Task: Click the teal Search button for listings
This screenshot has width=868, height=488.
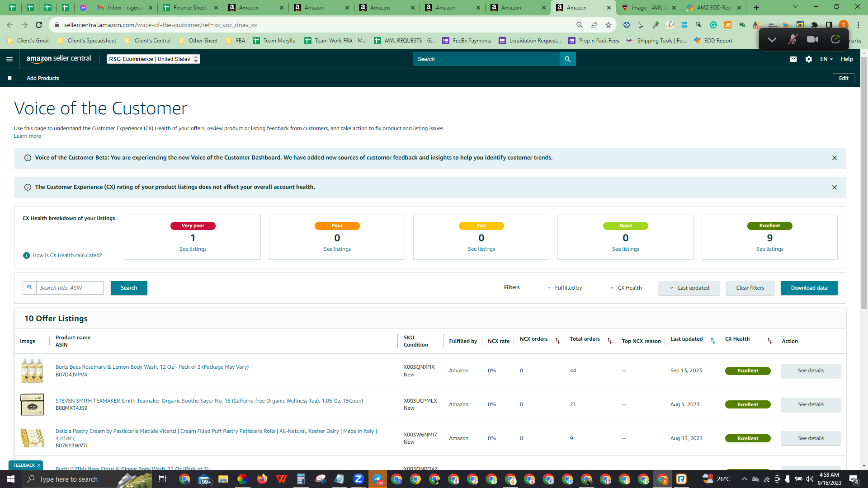Action: 129,288
